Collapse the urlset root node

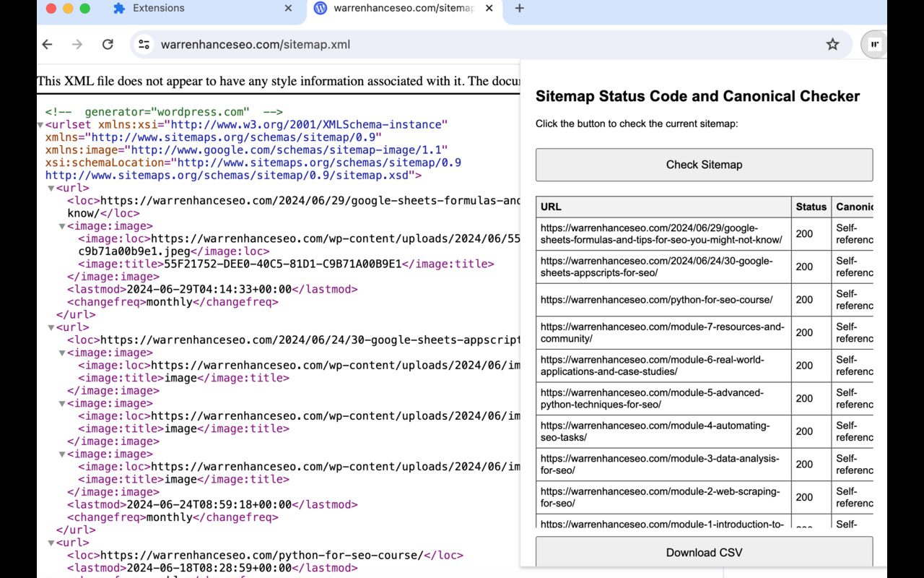tap(40, 125)
